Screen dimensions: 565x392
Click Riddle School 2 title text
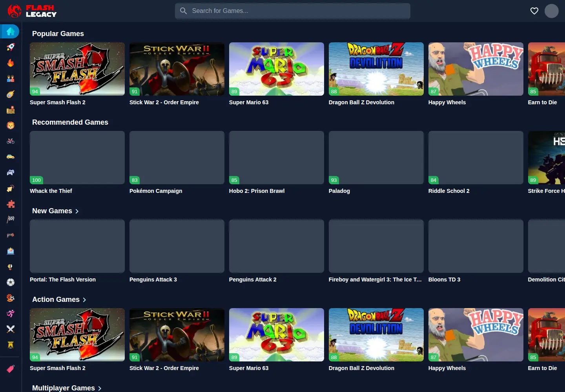(x=449, y=191)
